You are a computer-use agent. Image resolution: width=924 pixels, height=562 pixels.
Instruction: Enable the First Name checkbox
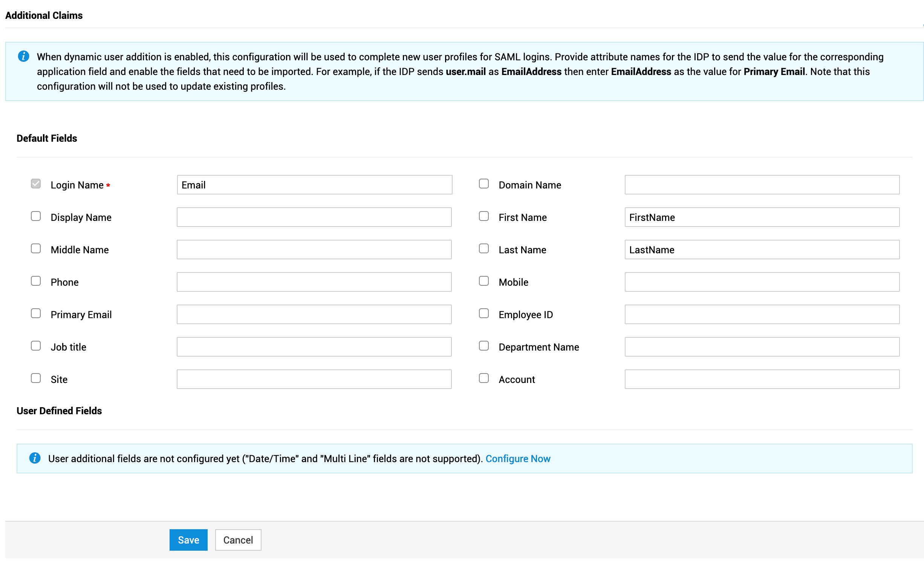484,216
